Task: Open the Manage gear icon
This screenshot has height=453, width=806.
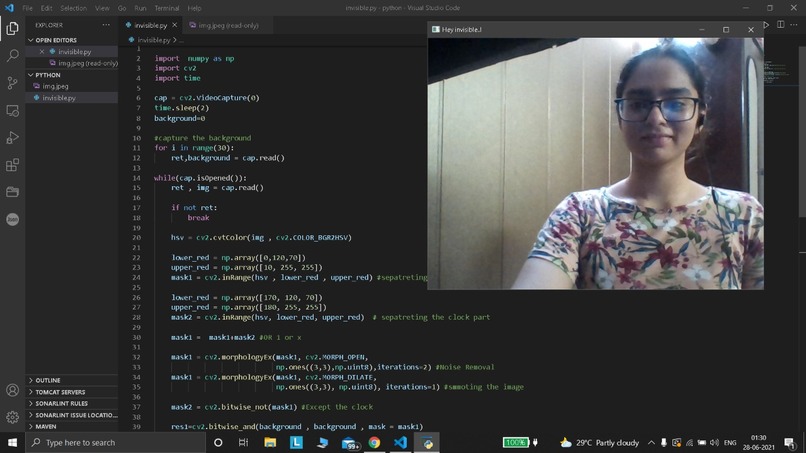Action: tap(12, 417)
